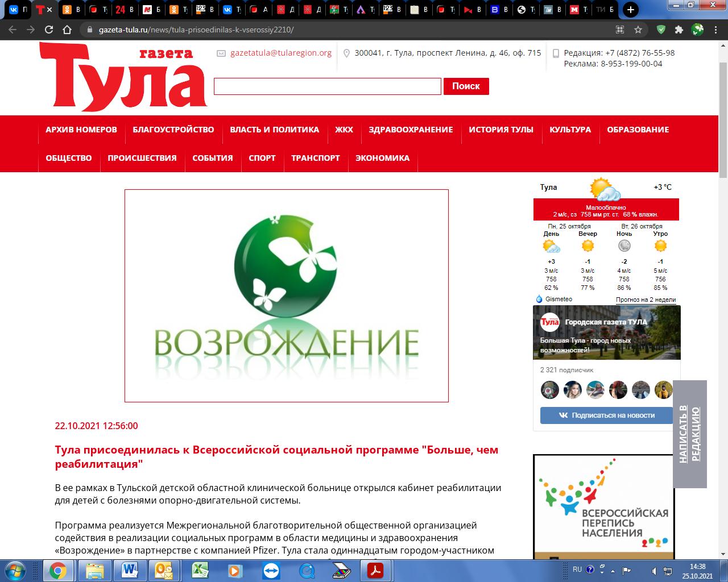Viewport: 728px width, 582px height.
Task: Open the ЖКХ menu item
Action: pos(344,130)
